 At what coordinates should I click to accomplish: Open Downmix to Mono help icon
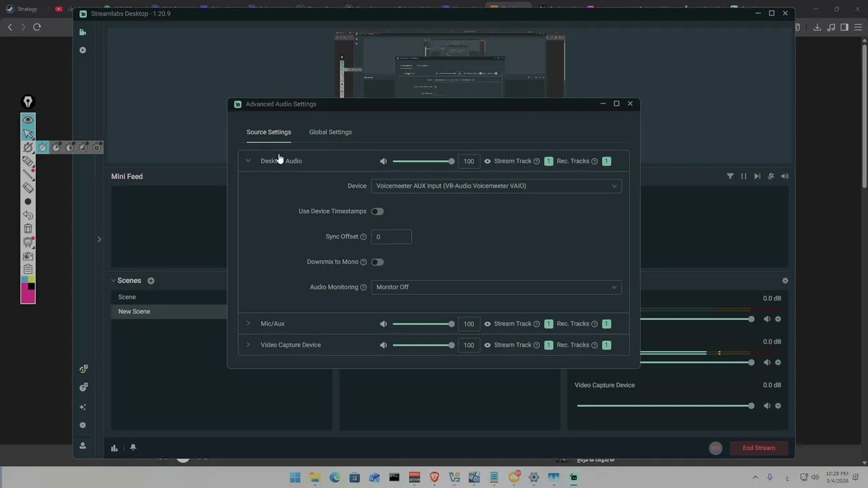point(363,262)
